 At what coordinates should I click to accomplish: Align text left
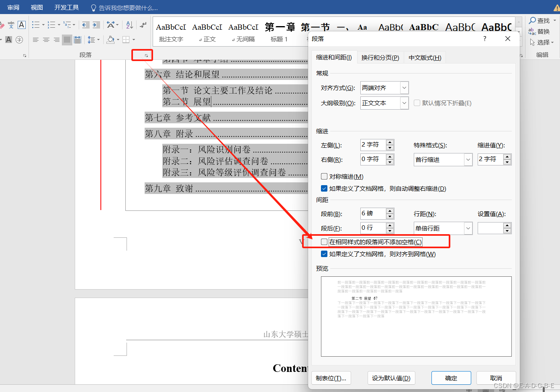point(36,39)
